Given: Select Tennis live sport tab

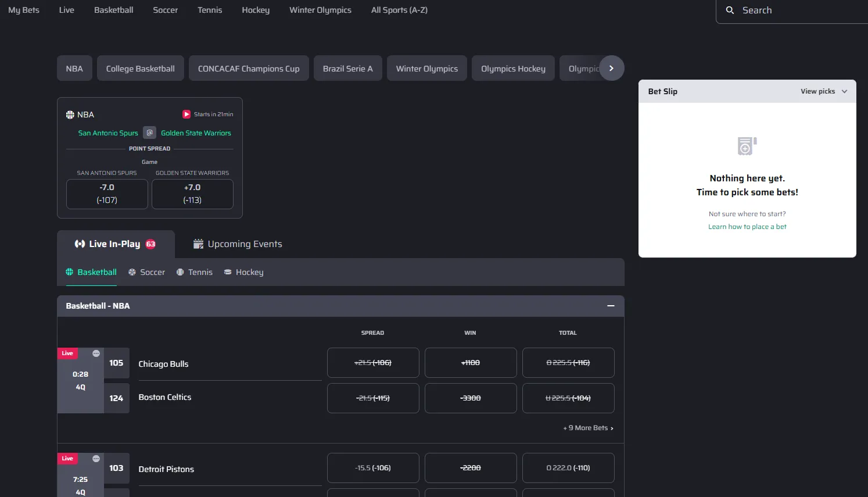Looking at the screenshot, I should (195, 272).
